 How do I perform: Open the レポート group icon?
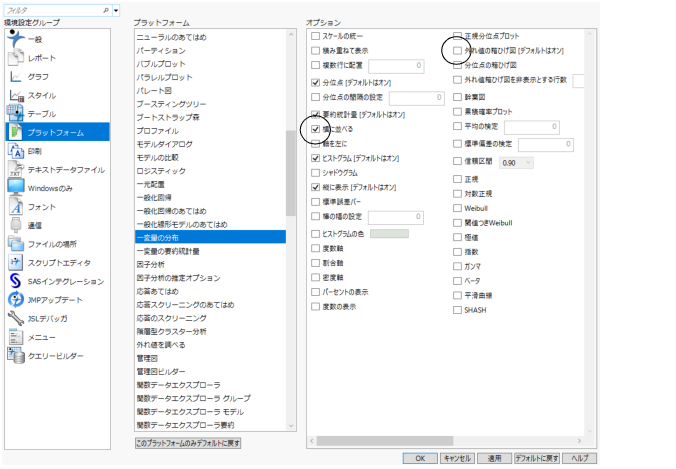[x=16, y=57]
